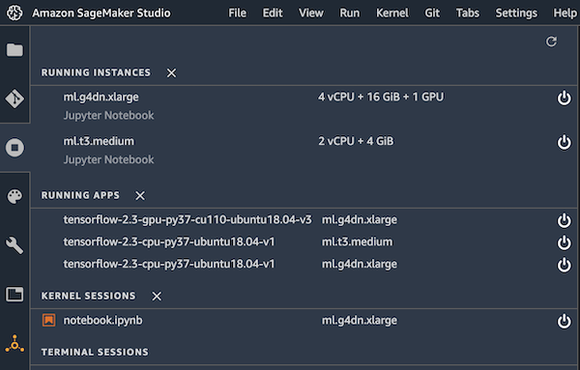Open the Tabs menu

point(468,13)
